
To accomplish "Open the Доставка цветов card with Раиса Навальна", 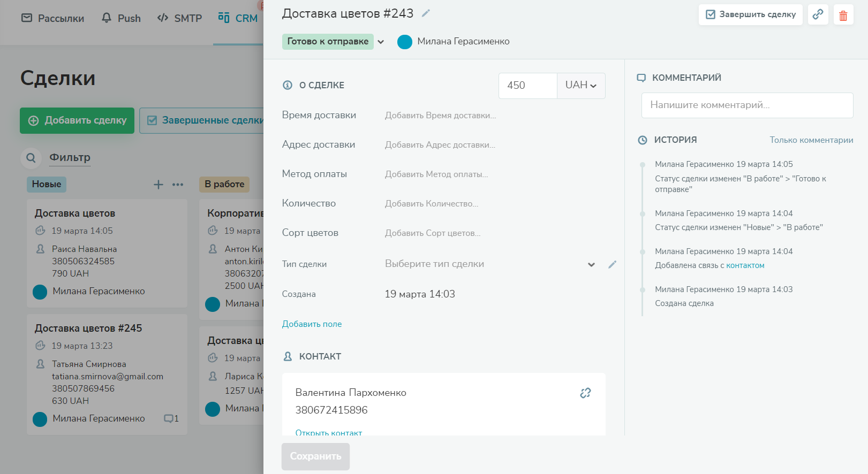I will 107,253.
